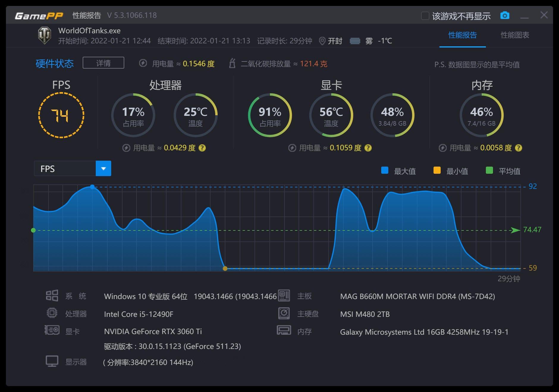Switch to the 性能图表 tab

pos(515,35)
